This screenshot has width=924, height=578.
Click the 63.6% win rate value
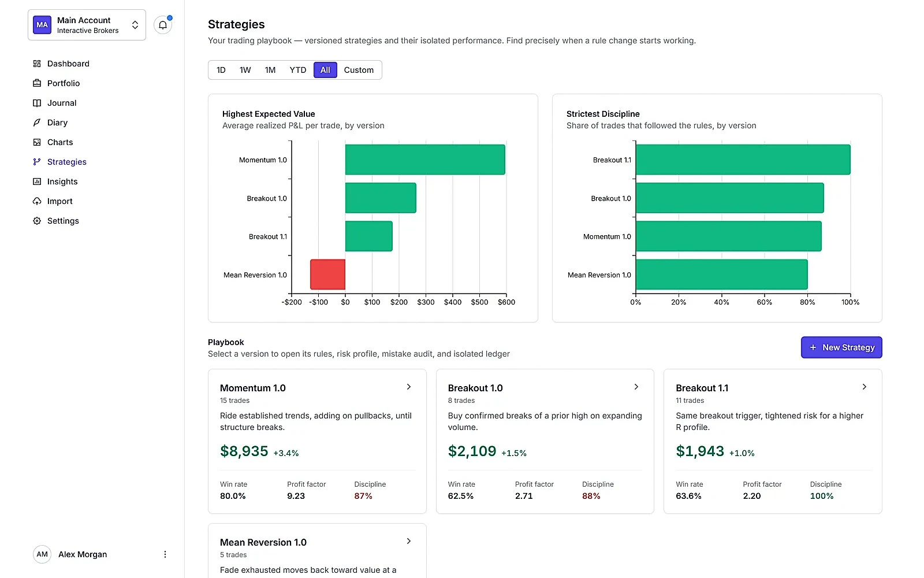[x=688, y=496]
